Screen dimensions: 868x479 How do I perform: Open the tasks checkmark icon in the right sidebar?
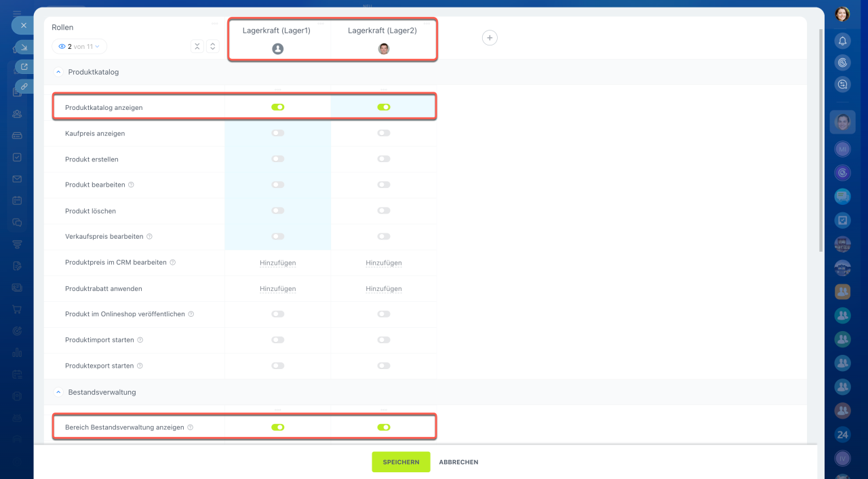[842, 221]
